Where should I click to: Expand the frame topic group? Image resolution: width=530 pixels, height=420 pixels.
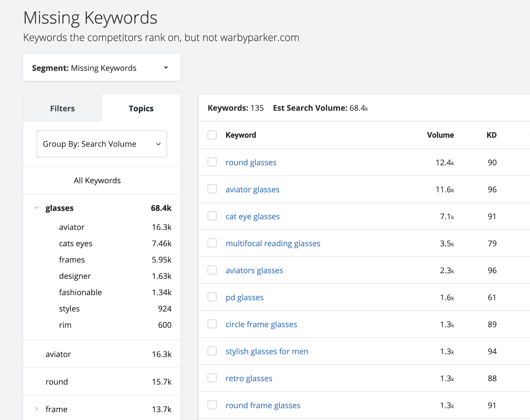36,409
